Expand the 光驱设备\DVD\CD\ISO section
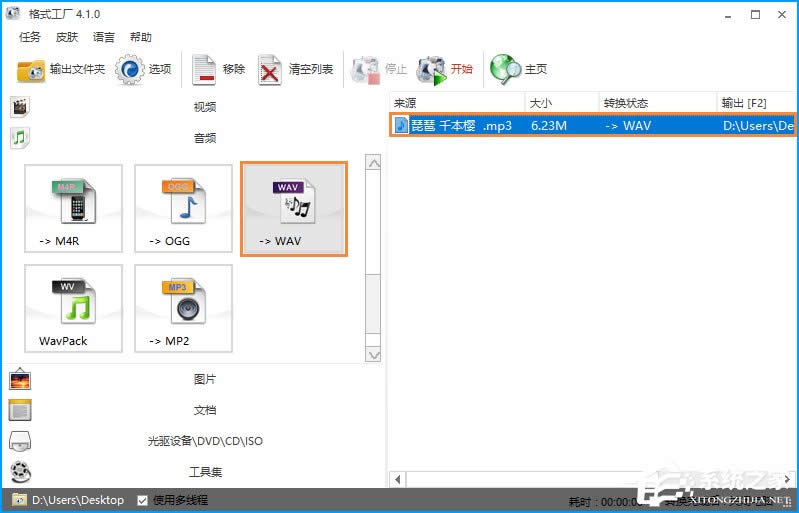This screenshot has width=799, height=513. tap(204, 441)
